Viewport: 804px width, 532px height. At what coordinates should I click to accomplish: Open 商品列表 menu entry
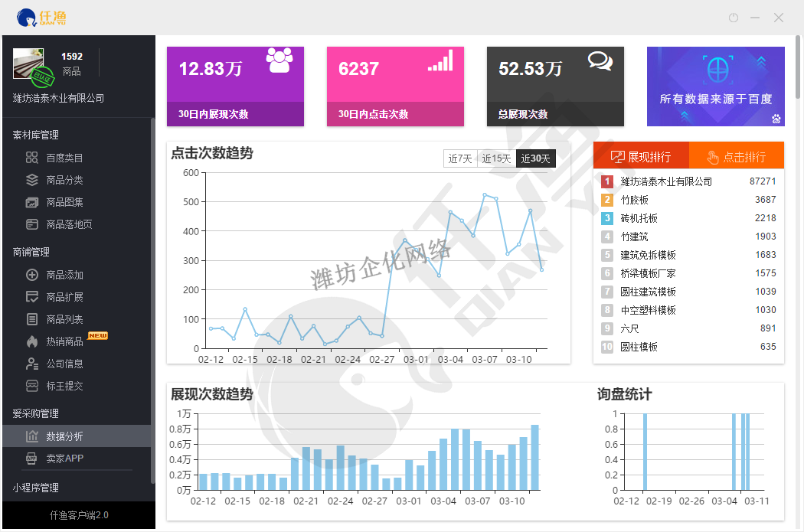coord(64,319)
